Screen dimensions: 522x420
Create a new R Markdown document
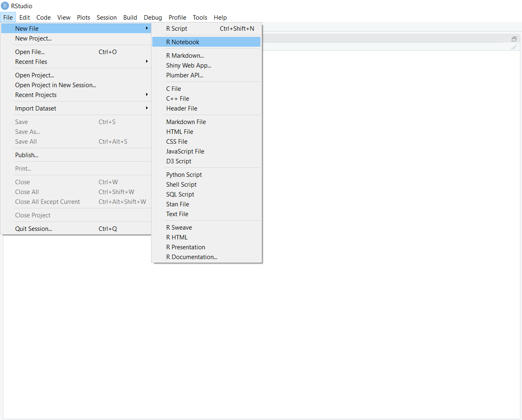tap(185, 56)
